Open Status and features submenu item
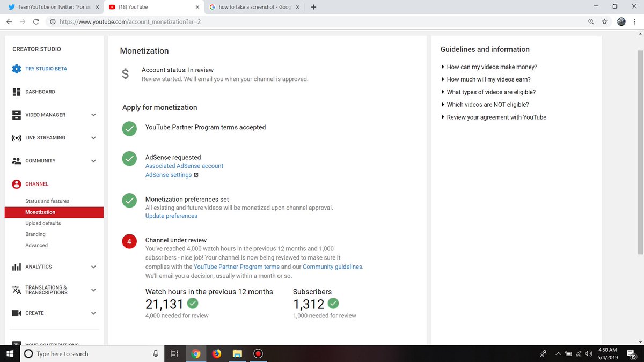 (47, 201)
